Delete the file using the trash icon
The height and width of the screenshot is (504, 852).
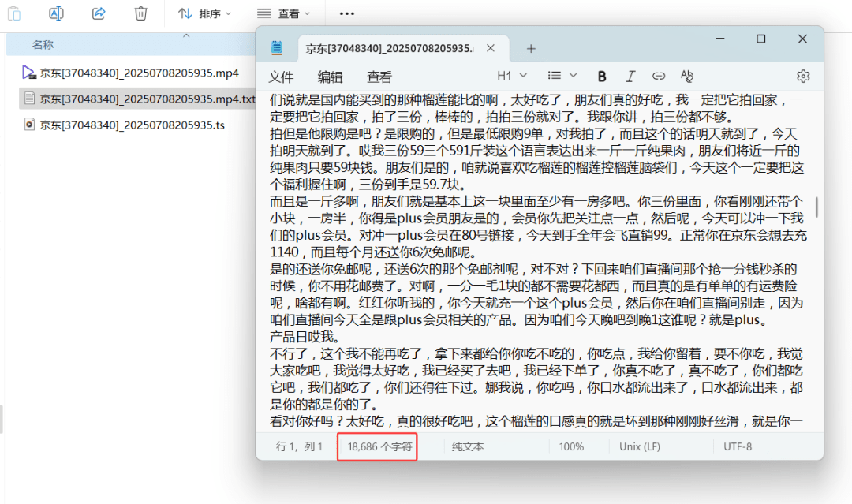tap(140, 13)
